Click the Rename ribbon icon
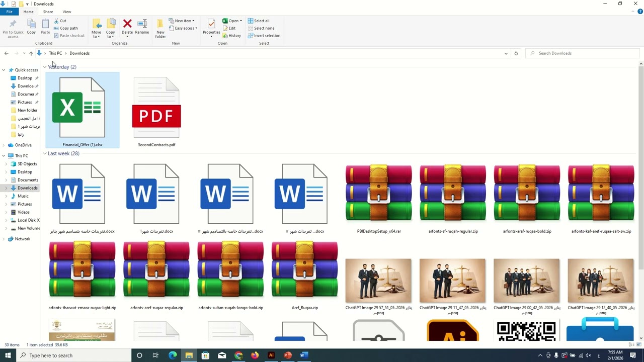 [142, 27]
